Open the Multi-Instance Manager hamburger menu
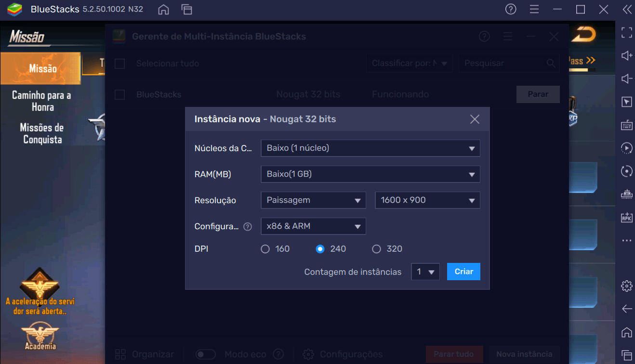 (x=508, y=37)
